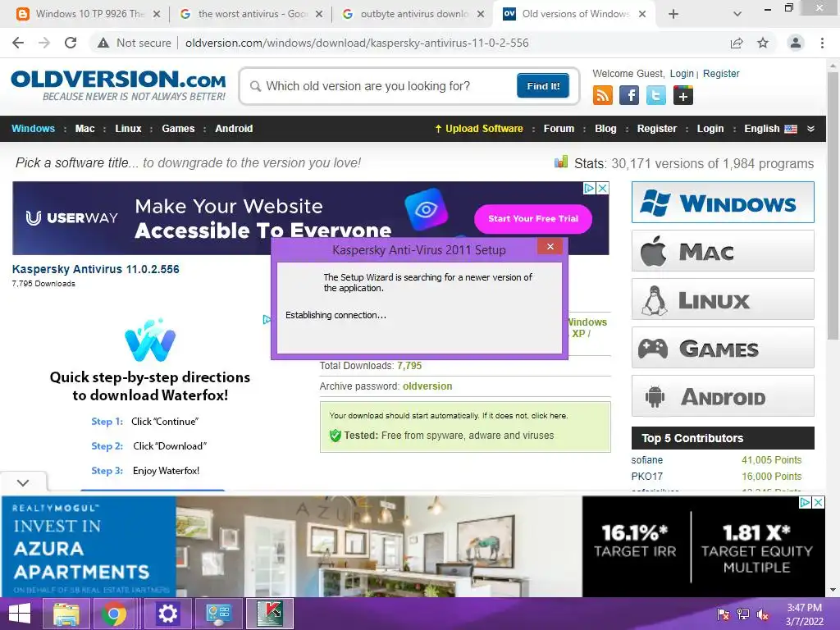Open Games category tile in sidebar
This screenshot has height=630, width=840.
pyautogui.click(x=723, y=348)
